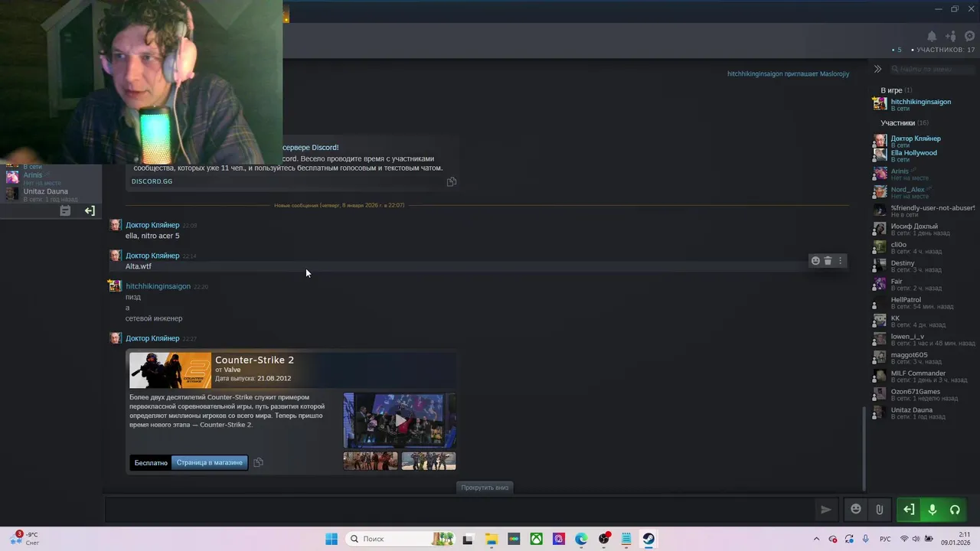Image resolution: width=980 pixels, height=551 pixels.
Task: Click Counter-Strike 2 header capsule image
Action: (x=170, y=370)
